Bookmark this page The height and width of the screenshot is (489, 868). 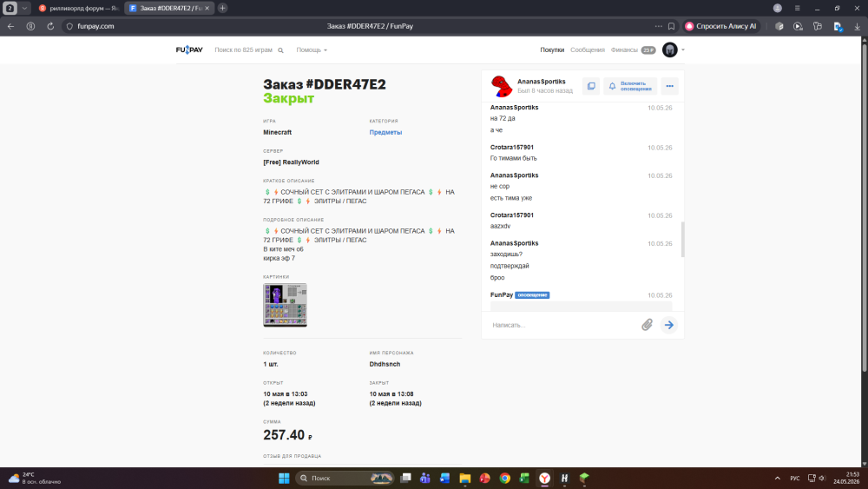pos(672,26)
